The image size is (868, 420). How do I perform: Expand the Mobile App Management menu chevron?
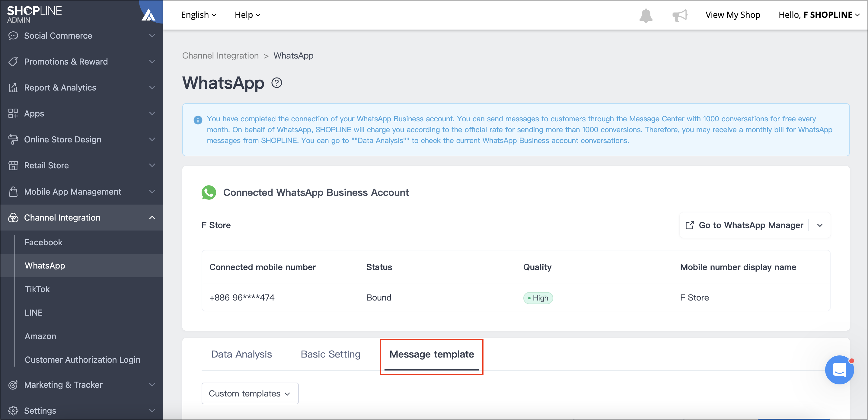[152, 192]
